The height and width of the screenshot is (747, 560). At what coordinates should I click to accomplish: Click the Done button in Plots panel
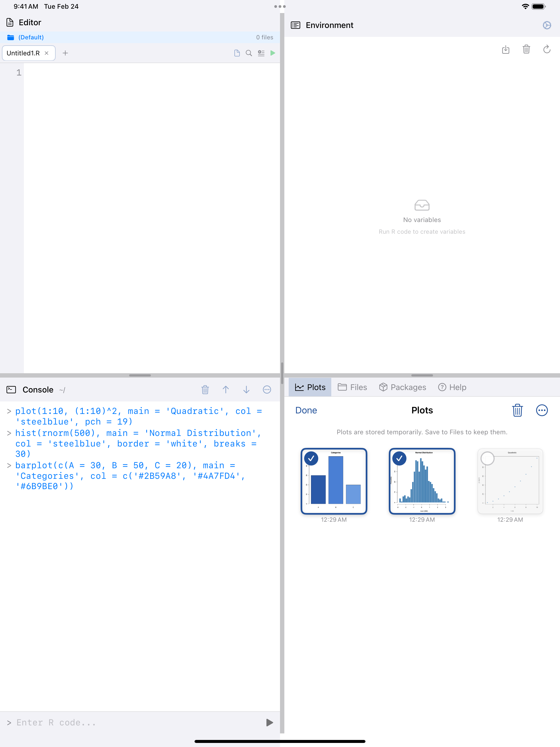pyautogui.click(x=306, y=410)
